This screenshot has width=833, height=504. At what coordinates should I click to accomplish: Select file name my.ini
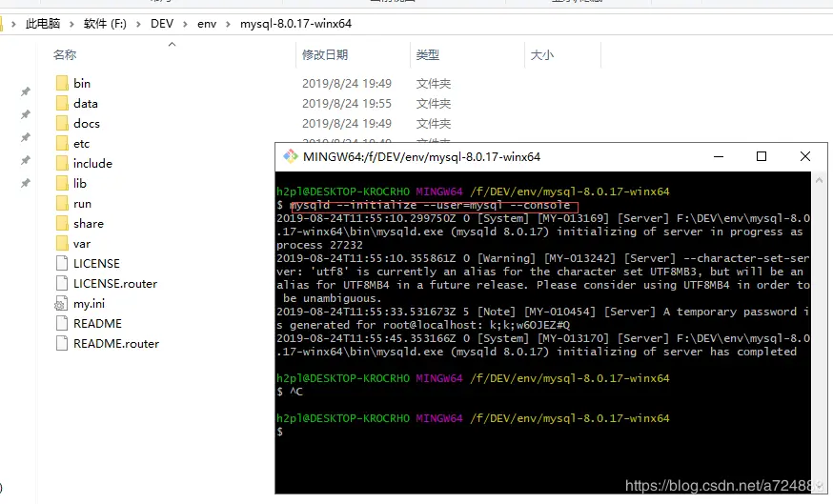pos(89,303)
